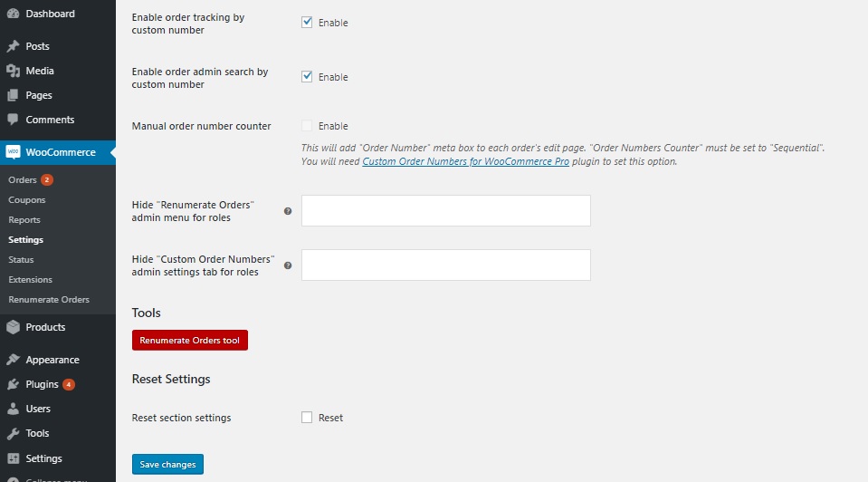Viewport: 868px width, 482px height.
Task: Go to WooCommerce Extensions submenu
Action: [31, 279]
